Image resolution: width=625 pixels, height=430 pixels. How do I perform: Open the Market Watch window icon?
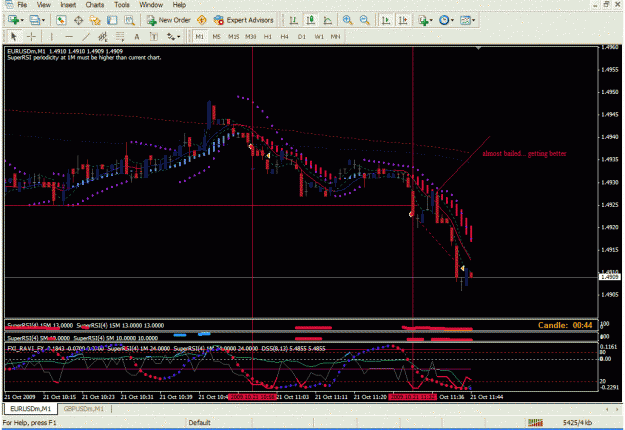click(61, 20)
